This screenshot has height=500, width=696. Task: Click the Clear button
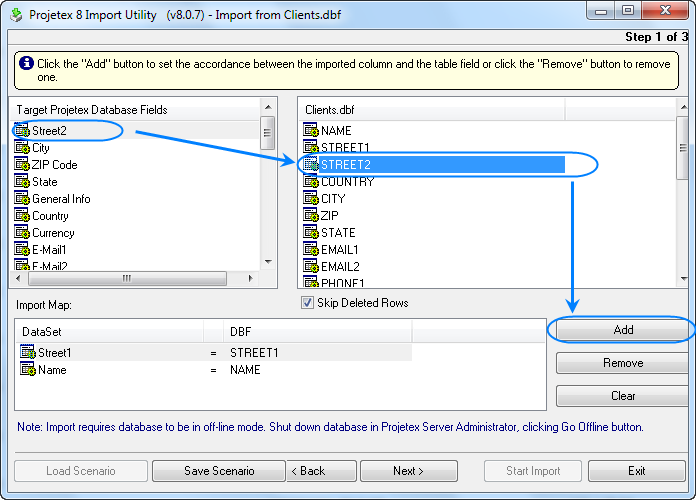click(622, 396)
